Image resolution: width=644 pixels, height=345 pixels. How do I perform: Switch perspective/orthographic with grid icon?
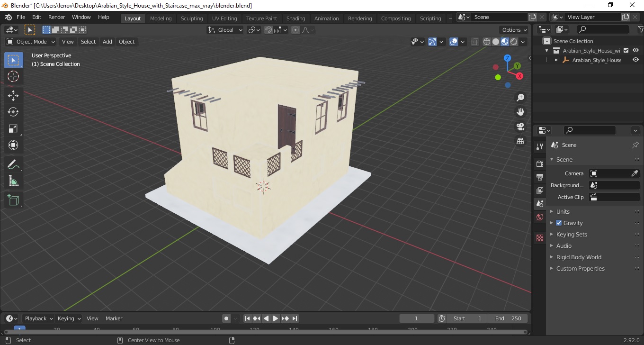520,141
